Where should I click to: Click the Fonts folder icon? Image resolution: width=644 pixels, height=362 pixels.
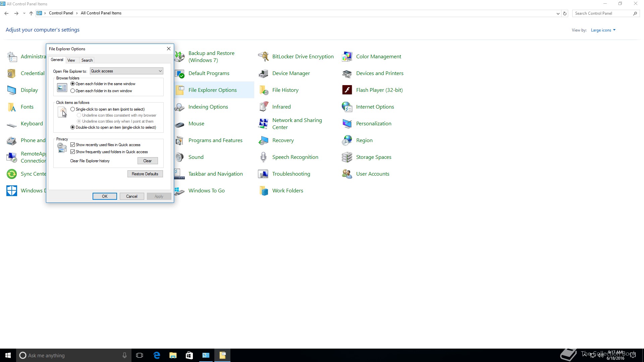click(12, 107)
